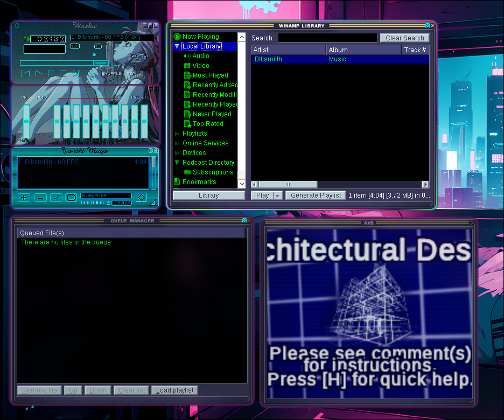Toggle the equalizer ON button

[x=24, y=97]
